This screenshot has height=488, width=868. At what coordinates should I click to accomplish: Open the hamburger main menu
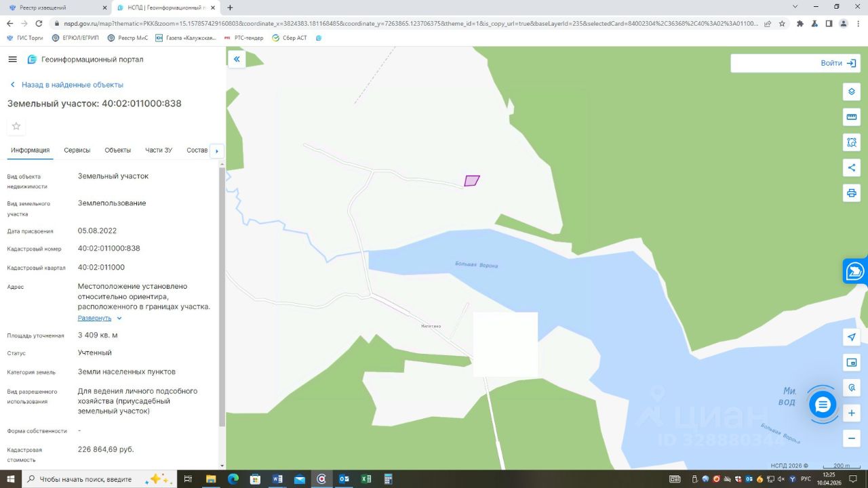(12, 60)
